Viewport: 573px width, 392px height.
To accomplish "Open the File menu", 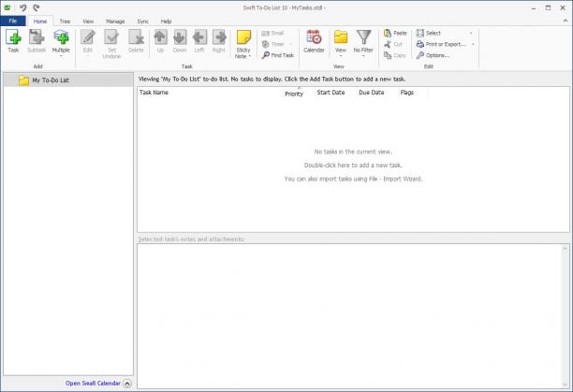I will click(13, 21).
